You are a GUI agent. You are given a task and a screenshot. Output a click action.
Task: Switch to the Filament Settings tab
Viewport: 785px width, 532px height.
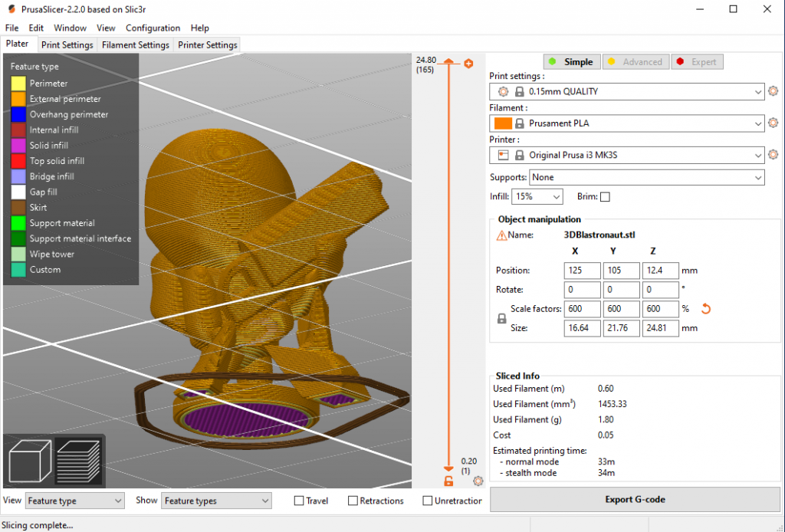pos(135,44)
